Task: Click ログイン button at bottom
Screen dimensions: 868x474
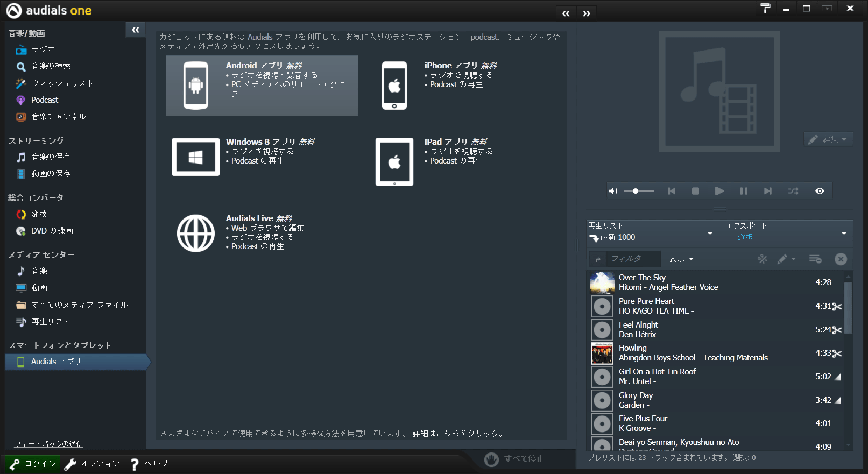Action: pos(33,464)
